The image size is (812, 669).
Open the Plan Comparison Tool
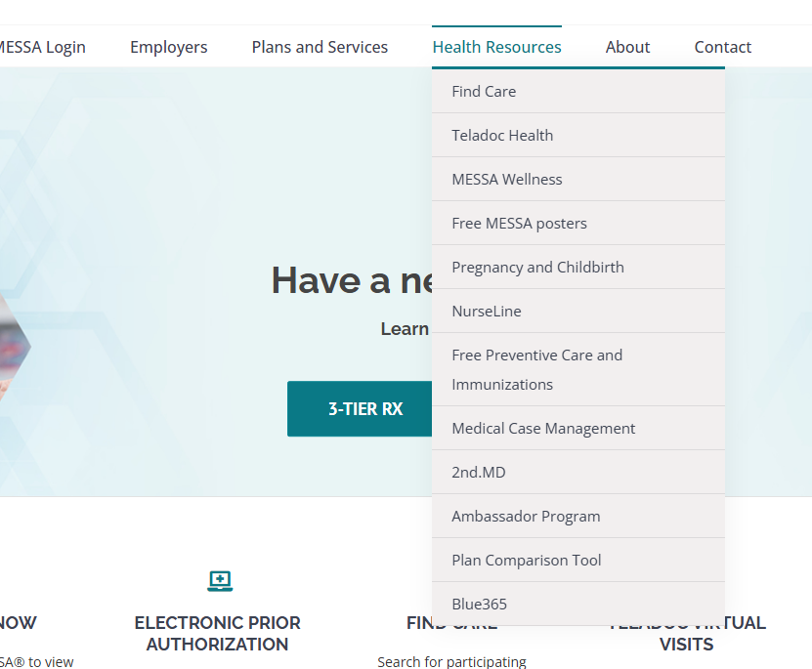click(x=526, y=560)
